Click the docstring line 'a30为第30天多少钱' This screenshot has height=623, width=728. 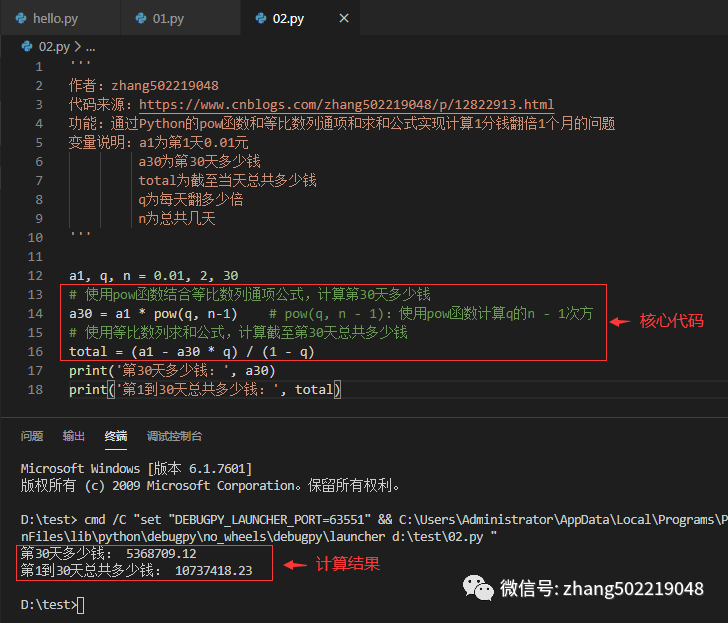[x=200, y=162]
